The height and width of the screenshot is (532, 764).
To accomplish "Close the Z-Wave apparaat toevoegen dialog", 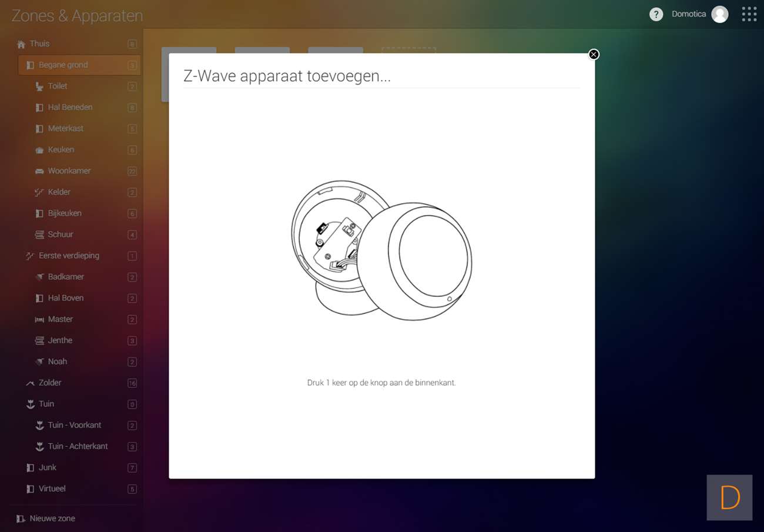I will (x=594, y=55).
